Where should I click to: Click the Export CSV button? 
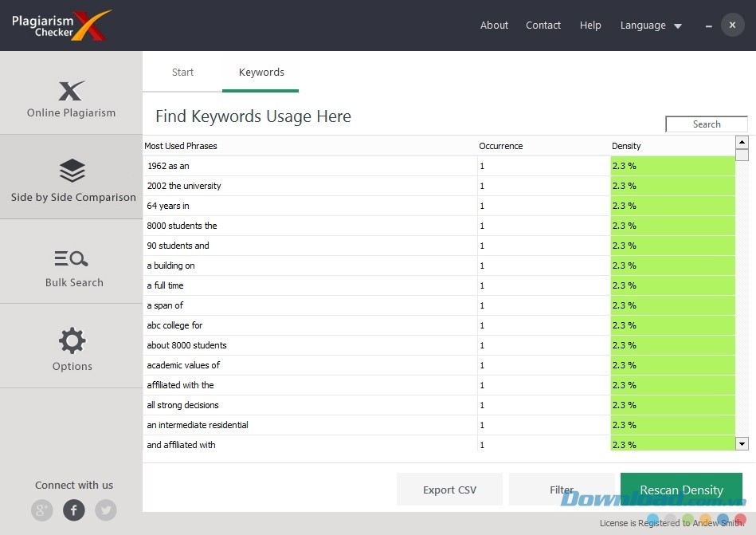[449, 490]
